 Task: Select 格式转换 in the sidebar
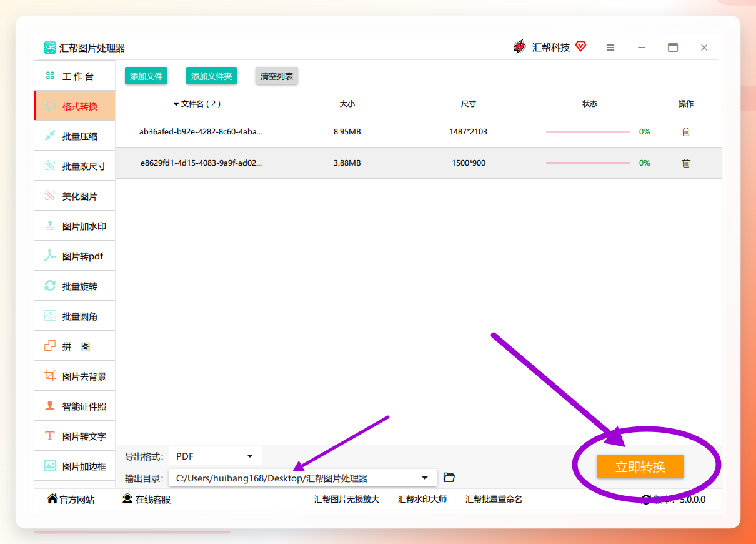pos(75,106)
